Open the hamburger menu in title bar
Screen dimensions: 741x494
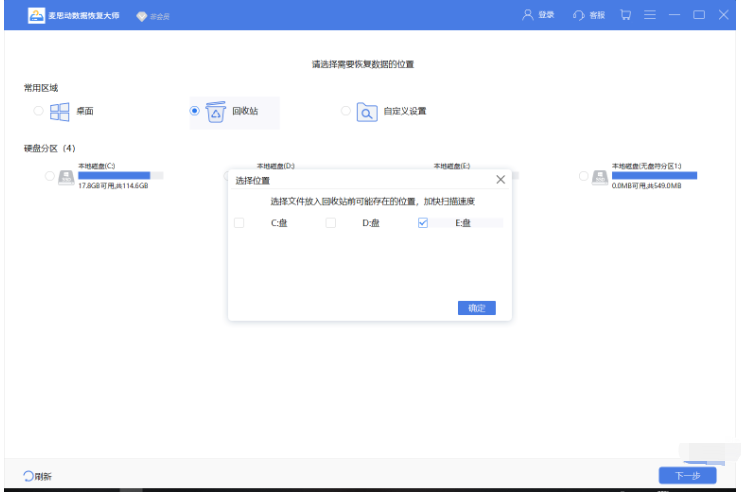(650, 16)
